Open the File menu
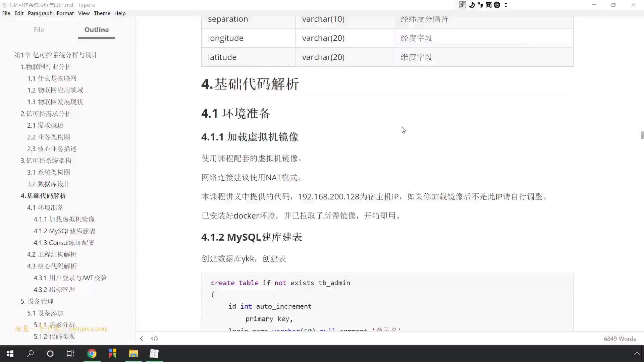Screen dimensions: 644x362 6,13
